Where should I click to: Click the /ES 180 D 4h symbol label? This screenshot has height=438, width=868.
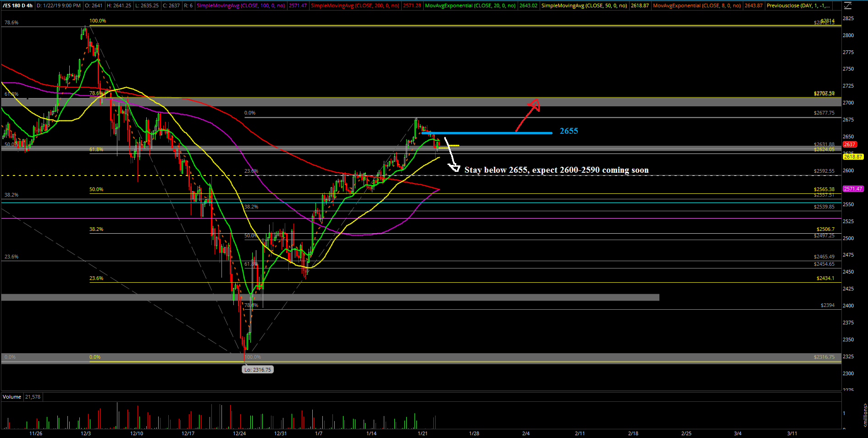point(17,5)
